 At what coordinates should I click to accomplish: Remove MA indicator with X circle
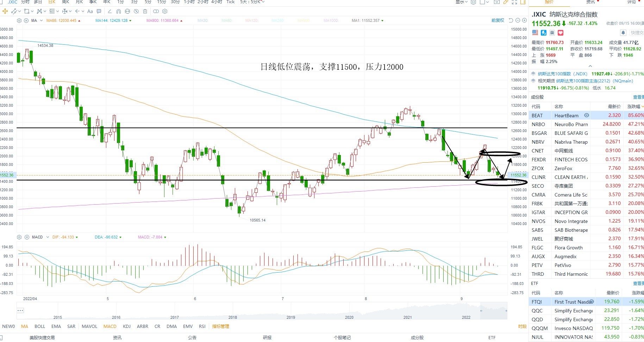(x=26, y=20)
